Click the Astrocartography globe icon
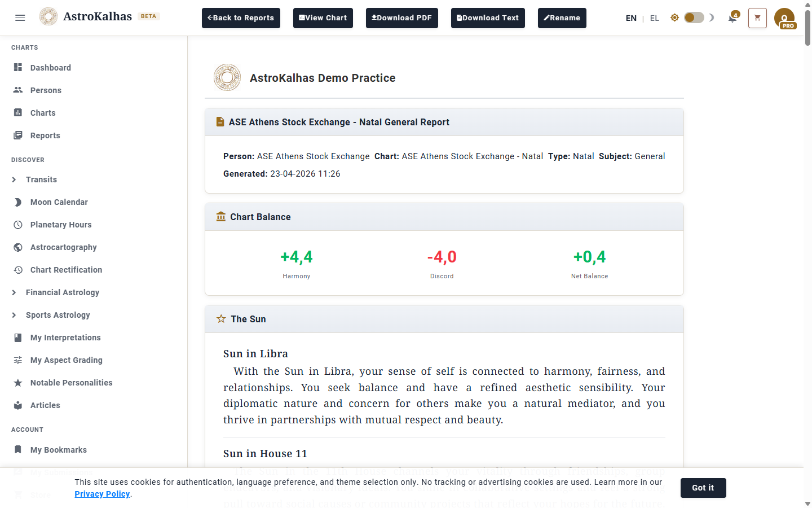Viewport: 812px width, 508px height. pyautogui.click(x=18, y=247)
